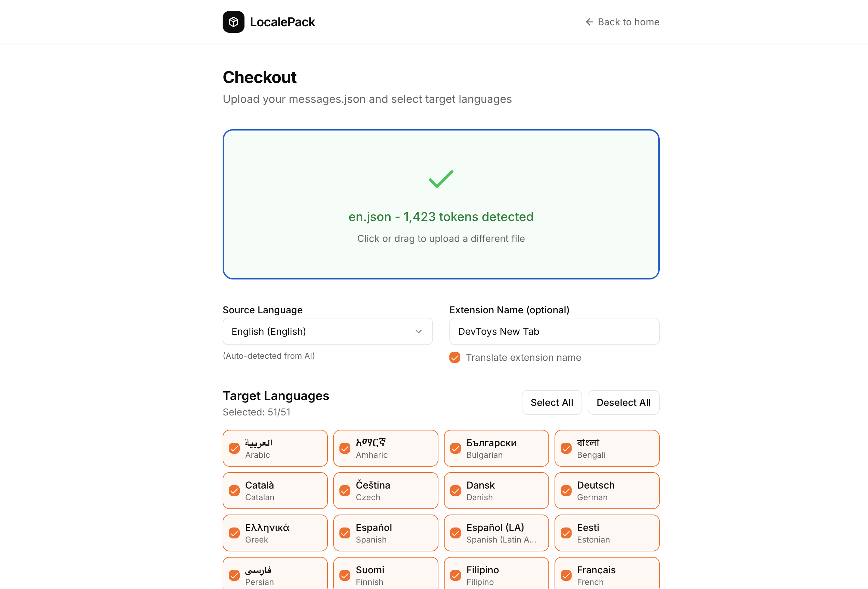Deselect the Français (French) card
Viewport: 868px width, 589px height.
click(x=607, y=576)
